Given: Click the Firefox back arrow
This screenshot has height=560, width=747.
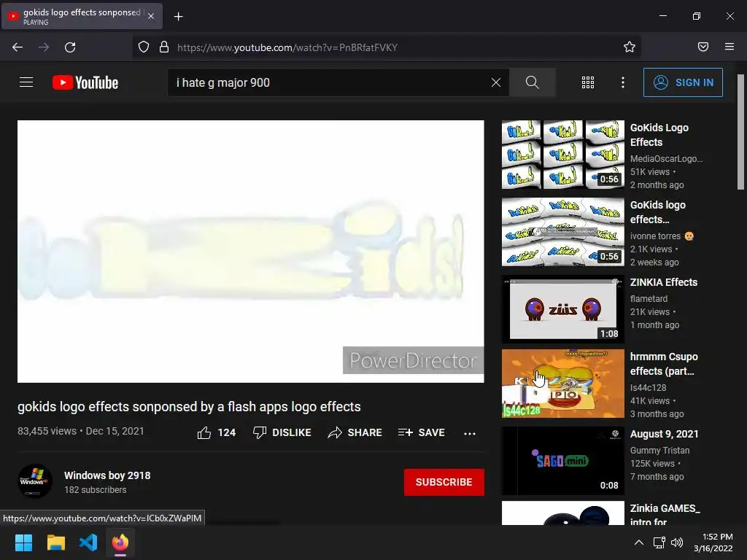Looking at the screenshot, I should (x=18, y=47).
